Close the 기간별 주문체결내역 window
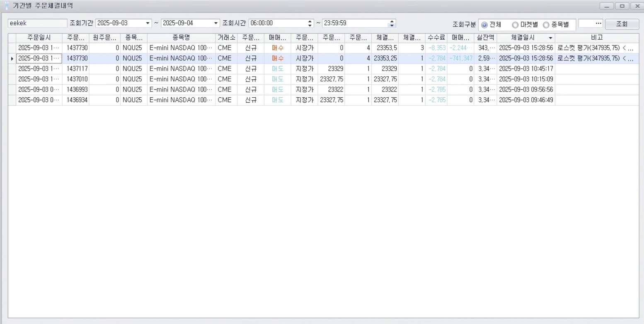The image size is (644, 324). 637,6
